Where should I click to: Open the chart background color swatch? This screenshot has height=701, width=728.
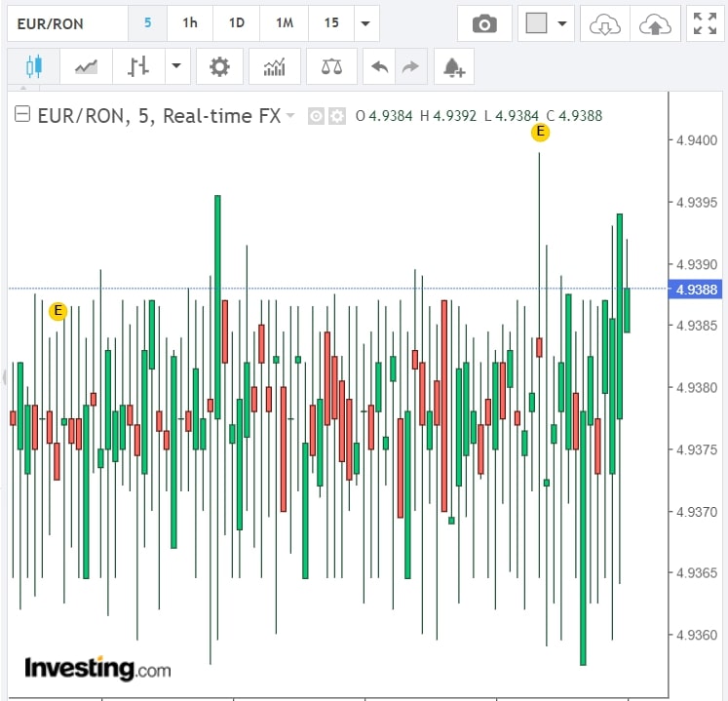tap(536, 24)
